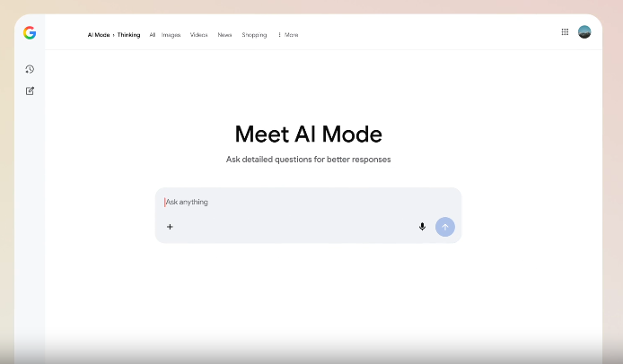Open the account profile avatar

click(584, 32)
